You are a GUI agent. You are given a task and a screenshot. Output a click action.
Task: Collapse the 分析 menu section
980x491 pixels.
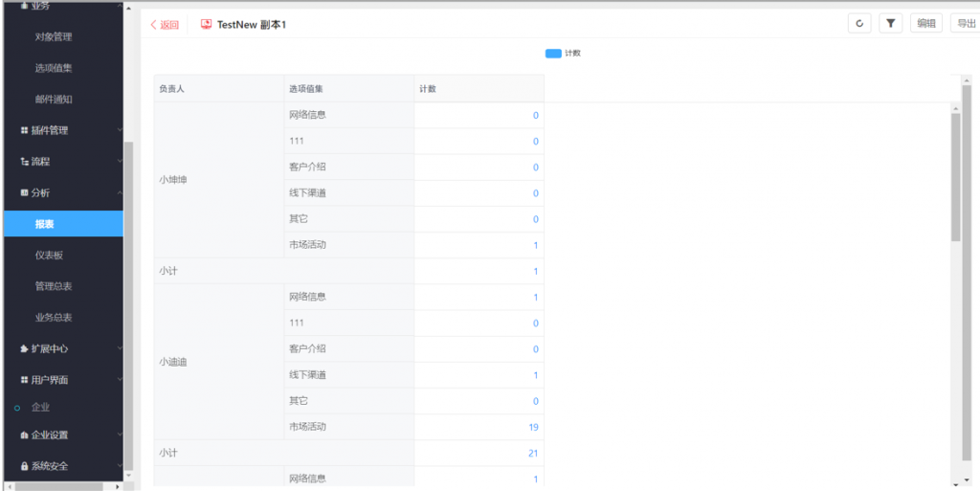pos(120,192)
